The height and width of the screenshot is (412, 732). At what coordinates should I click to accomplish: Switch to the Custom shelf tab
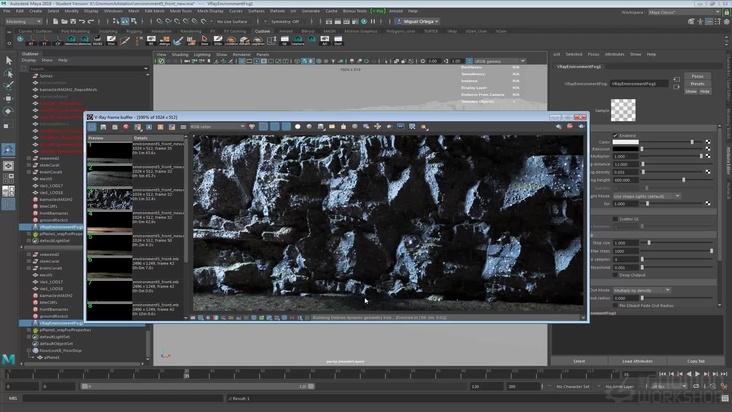tap(262, 31)
